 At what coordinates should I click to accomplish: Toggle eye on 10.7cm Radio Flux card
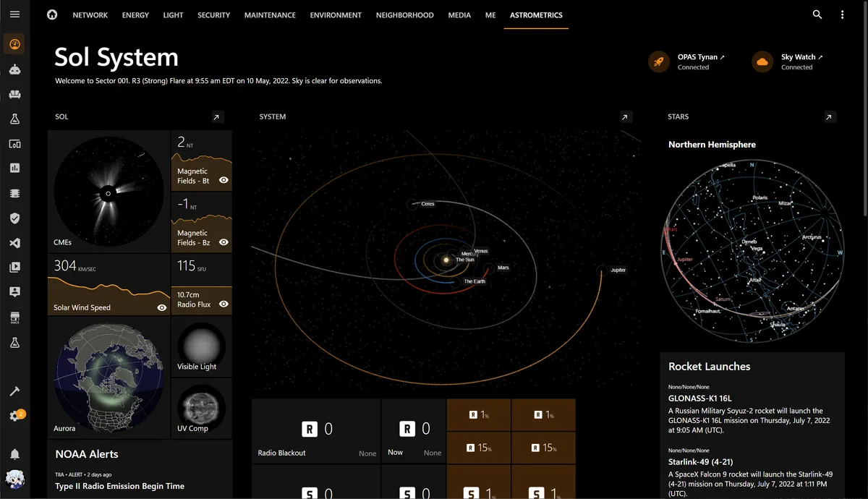(224, 304)
